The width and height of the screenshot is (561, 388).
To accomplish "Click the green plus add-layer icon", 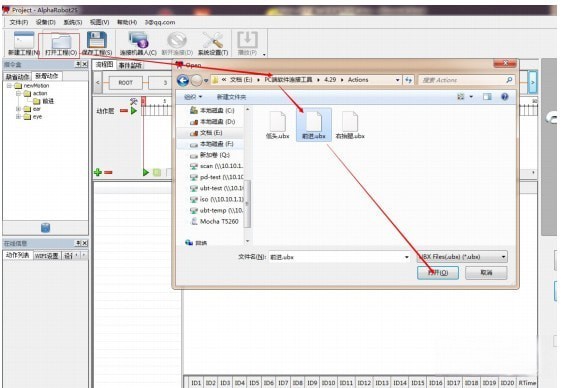I will pyautogui.click(x=98, y=173).
